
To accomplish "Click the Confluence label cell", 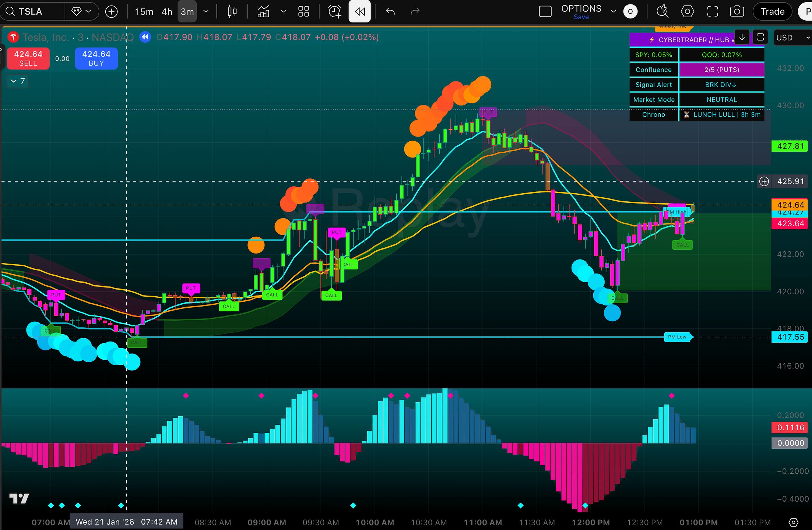I will point(654,70).
